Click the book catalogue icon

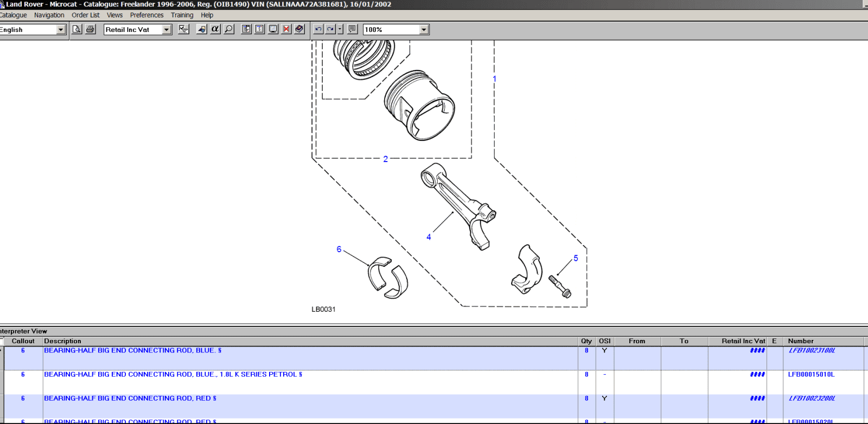pos(299,29)
